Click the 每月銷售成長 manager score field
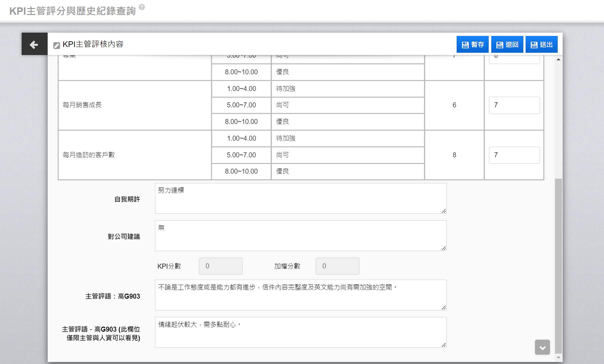Image resolution: width=604 pixels, height=364 pixels. click(514, 105)
